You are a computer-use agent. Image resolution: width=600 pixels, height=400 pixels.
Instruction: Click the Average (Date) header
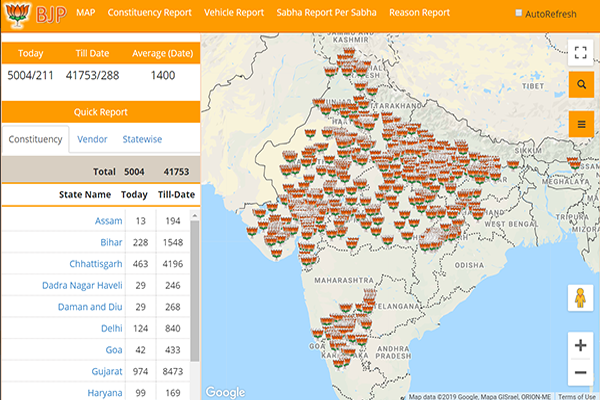(x=163, y=53)
